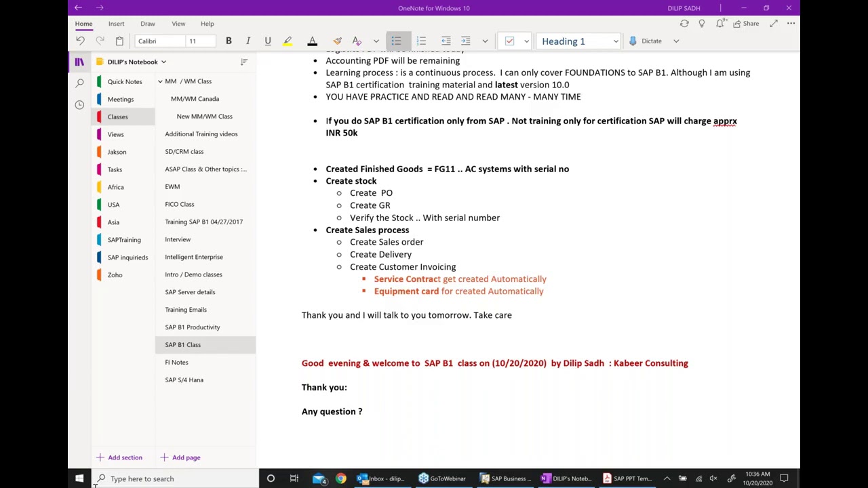Click the DILIP SADH account name

coord(684,8)
